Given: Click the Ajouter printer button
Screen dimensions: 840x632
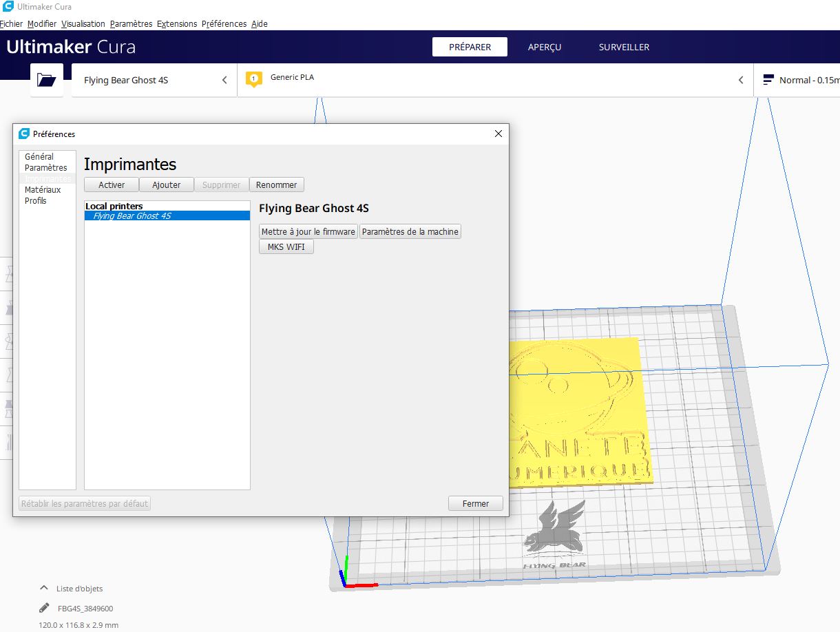Looking at the screenshot, I should (x=167, y=185).
